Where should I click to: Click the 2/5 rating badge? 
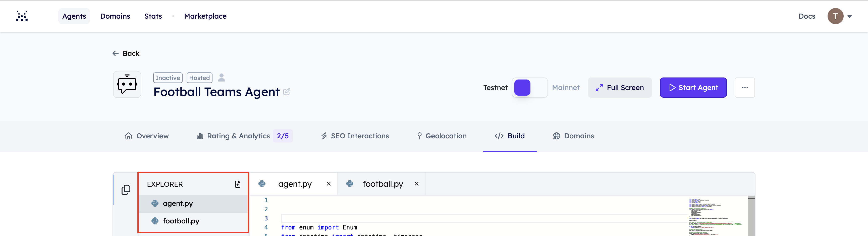(x=283, y=136)
